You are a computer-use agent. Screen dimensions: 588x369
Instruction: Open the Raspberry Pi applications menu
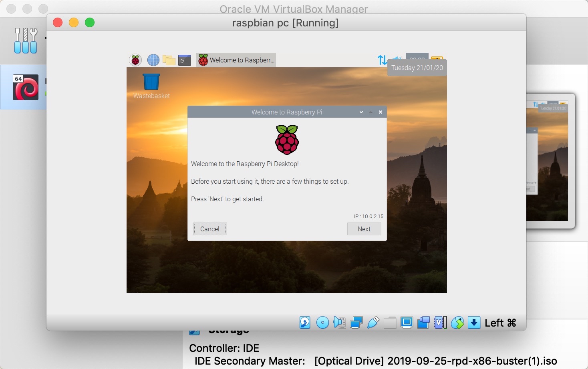(135, 60)
